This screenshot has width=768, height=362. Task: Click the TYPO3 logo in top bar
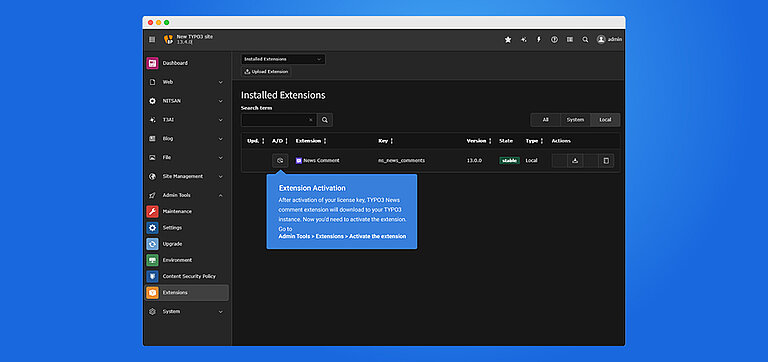[x=168, y=40]
